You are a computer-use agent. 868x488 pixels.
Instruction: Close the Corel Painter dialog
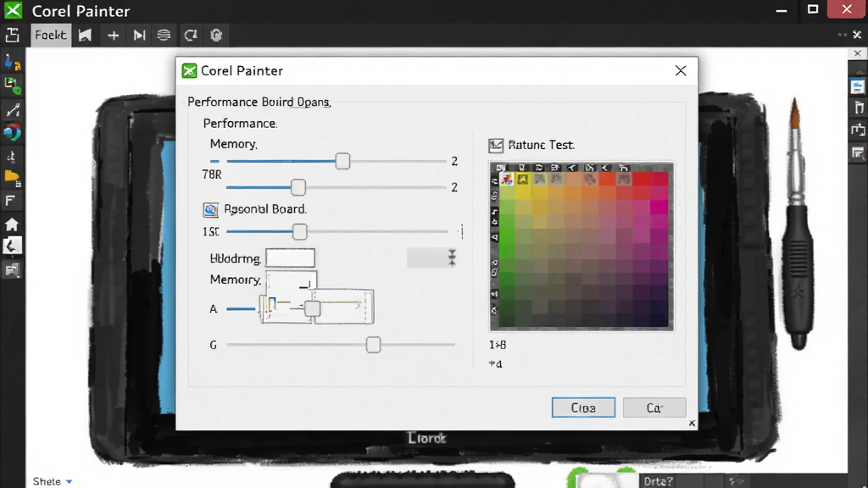click(x=681, y=71)
